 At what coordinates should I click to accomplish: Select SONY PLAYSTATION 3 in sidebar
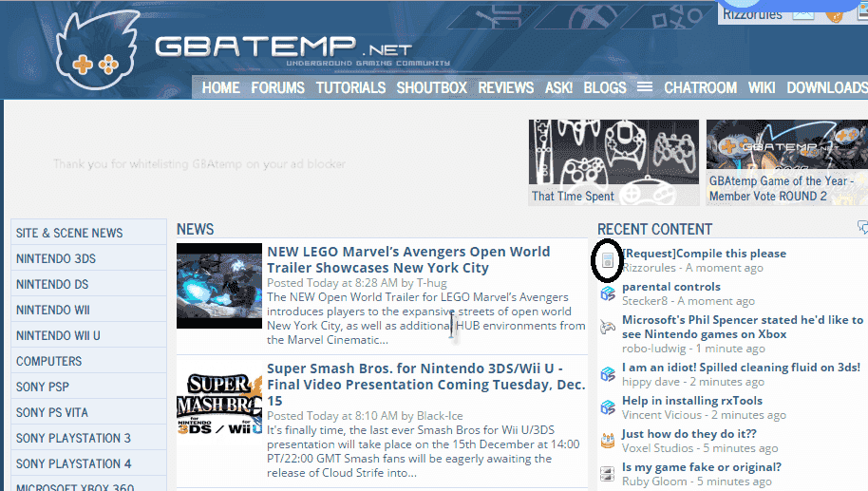click(x=88, y=437)
